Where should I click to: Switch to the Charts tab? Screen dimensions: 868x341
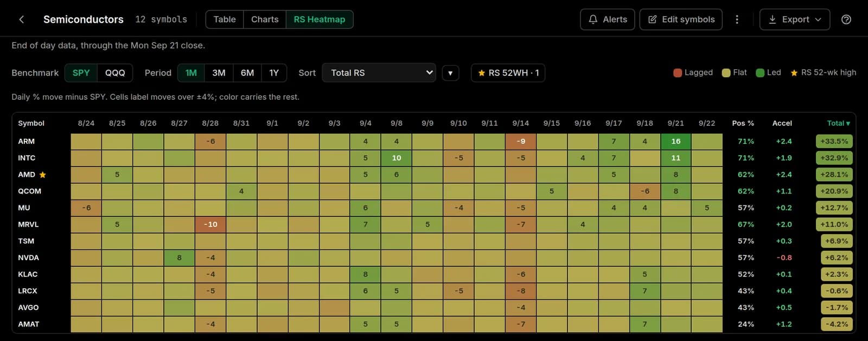point(265,20)
